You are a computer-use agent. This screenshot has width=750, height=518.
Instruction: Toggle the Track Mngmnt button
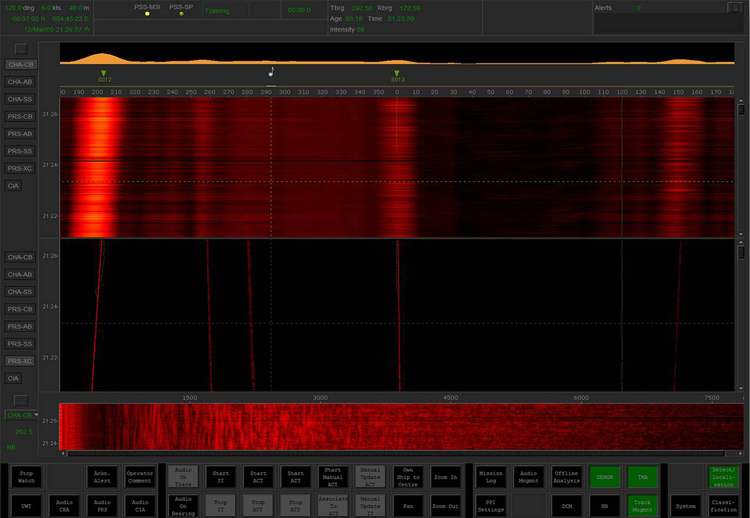[x=642, y=506]
